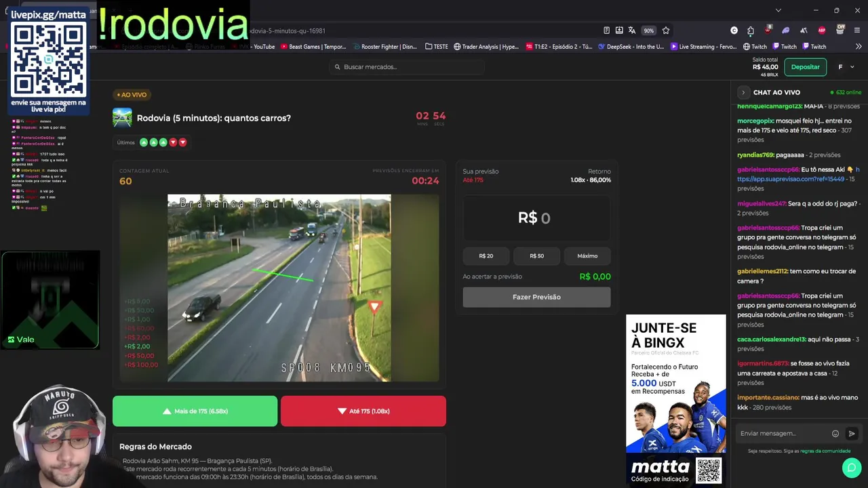Open the regras da comunidade link
Image resolution: width=868 pixels, height=488 pixels.
pos(825,451)
